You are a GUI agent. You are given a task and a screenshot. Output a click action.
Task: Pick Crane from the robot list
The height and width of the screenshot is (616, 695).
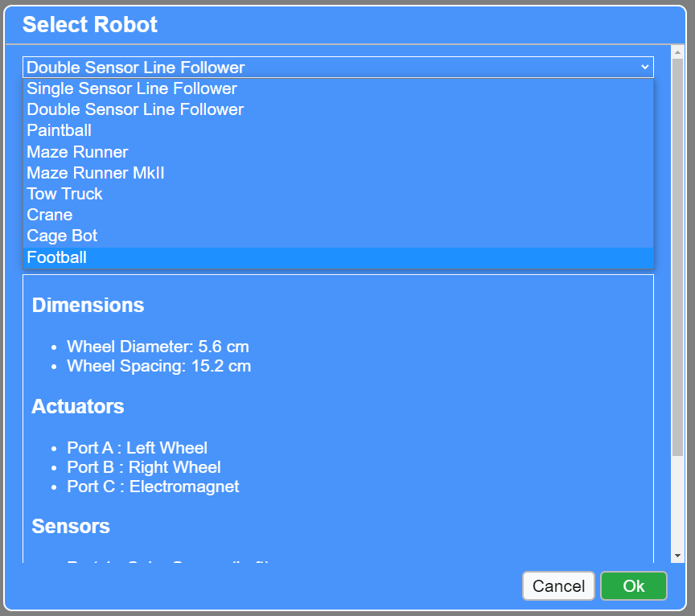click(50, 215)
